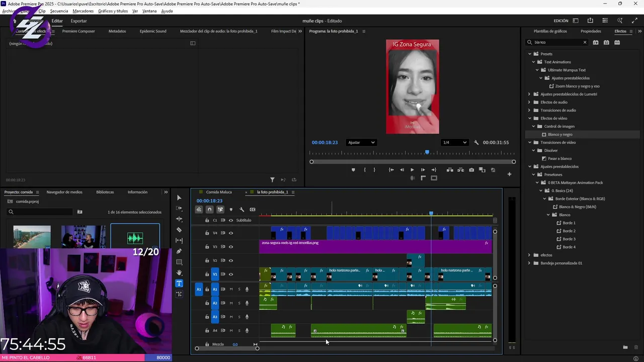Activate the Type (T) tool
Screen dimensions: 644x362
click(179, 283)
